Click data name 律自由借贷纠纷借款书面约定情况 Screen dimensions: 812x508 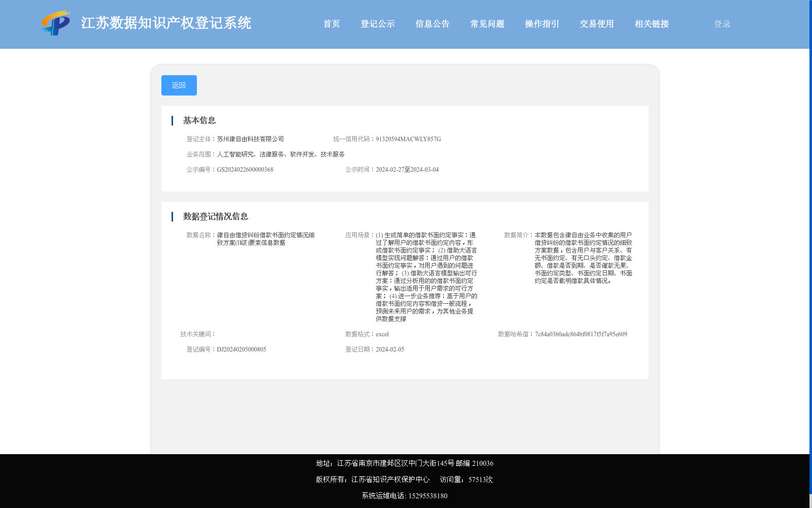[x=266, y=239]
